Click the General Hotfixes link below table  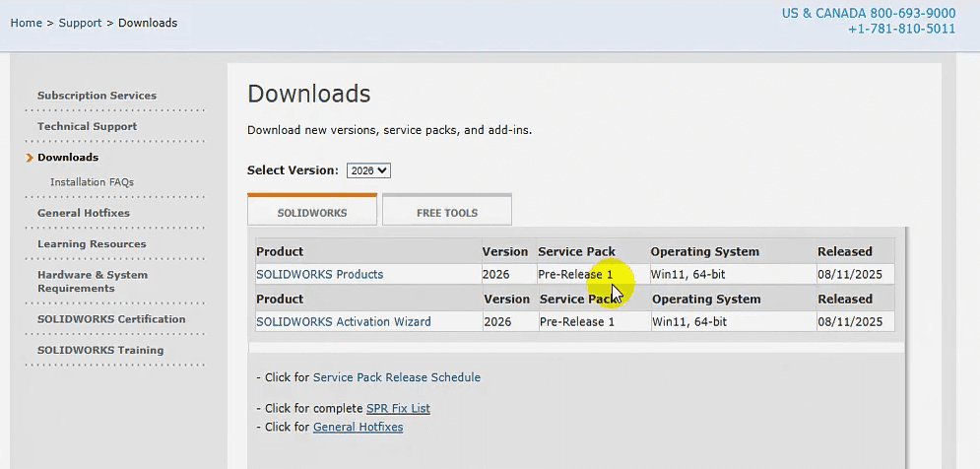(359, 427)
